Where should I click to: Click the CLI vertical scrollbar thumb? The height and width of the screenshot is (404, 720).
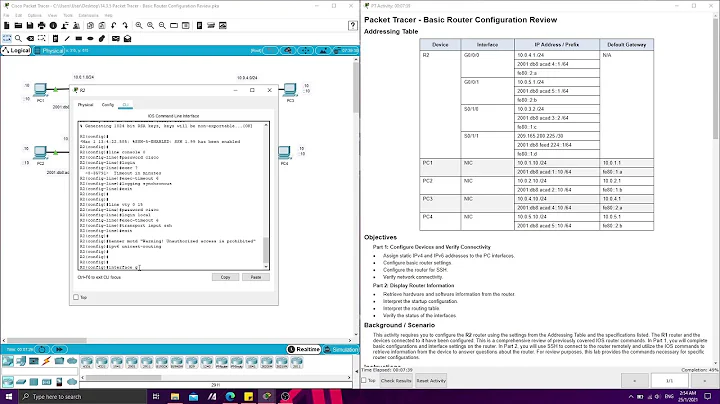(x=266, y=250)
